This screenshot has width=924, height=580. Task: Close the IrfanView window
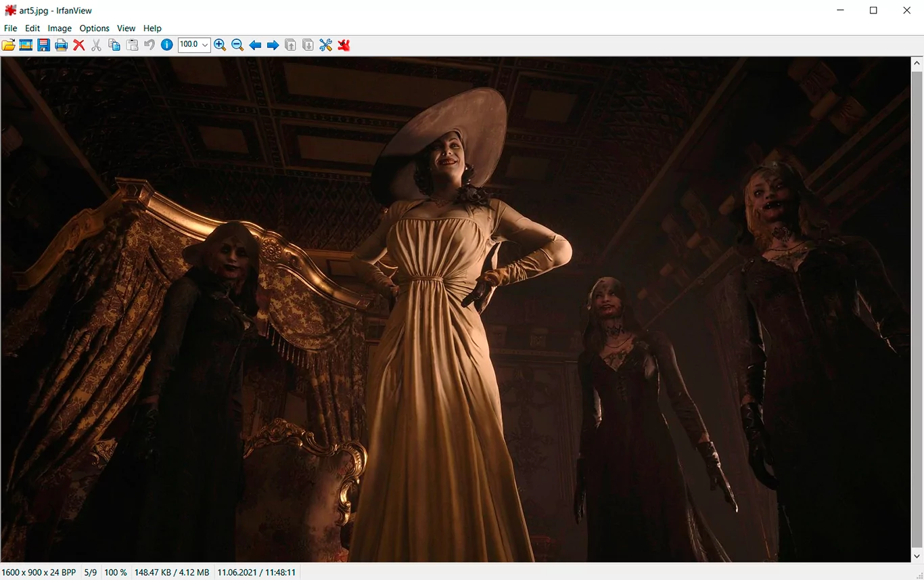[x=907, y=10]
